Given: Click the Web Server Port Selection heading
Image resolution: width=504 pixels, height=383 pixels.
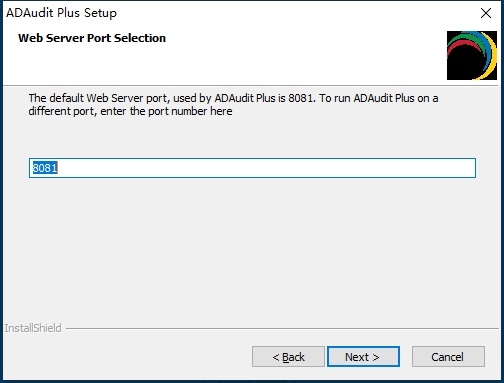Looking at the screenshot, I should [x=92, y=38].
